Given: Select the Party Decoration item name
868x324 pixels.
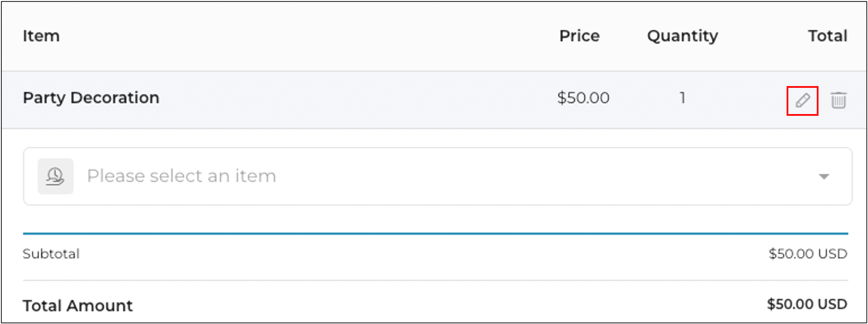Looking at the screenshot, I should (91, 98).
